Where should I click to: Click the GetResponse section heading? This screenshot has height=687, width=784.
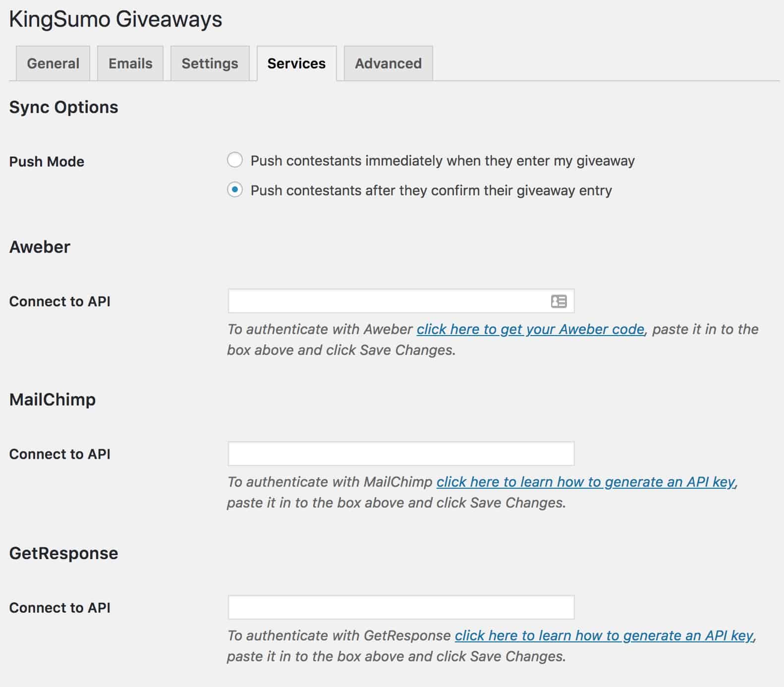point(63,553)
